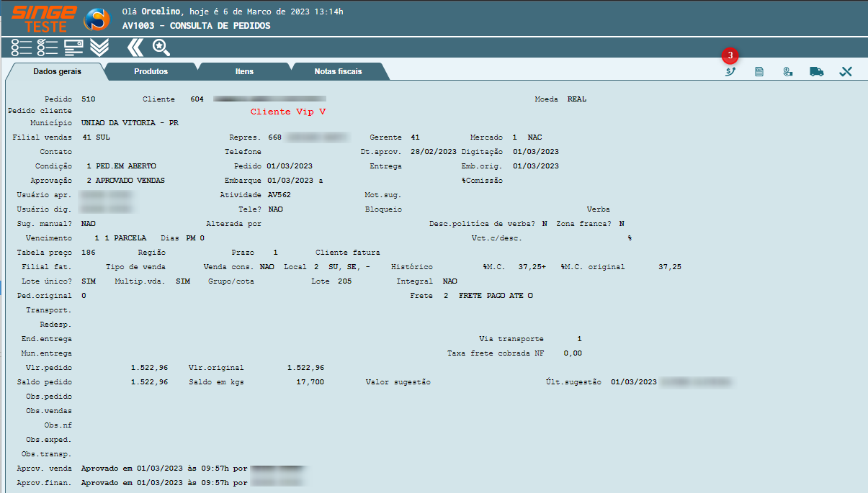
Task: Click the triple down chevron icon
Action: pyautogui.click(x=99, y=48)
